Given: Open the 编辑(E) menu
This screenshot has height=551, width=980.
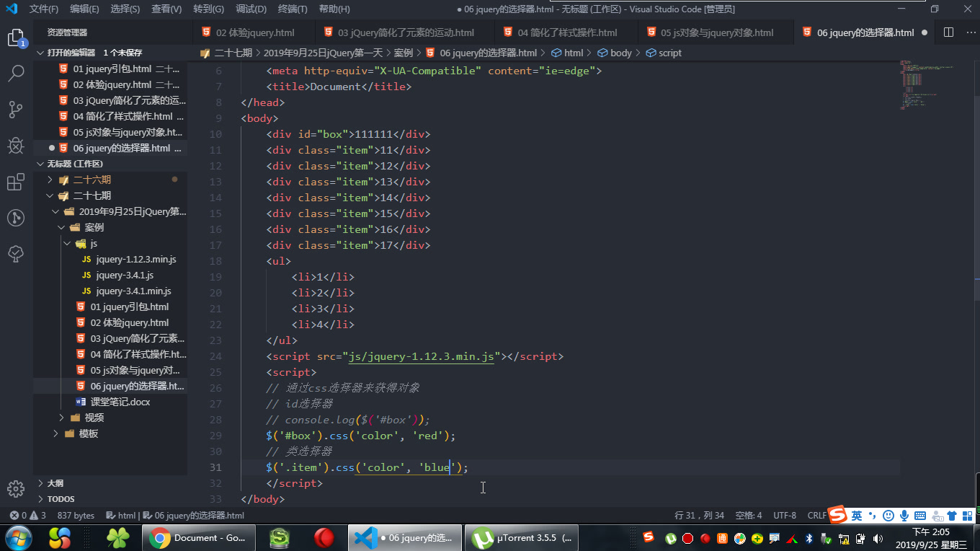Looking at the screenshot, I should 85,9.
